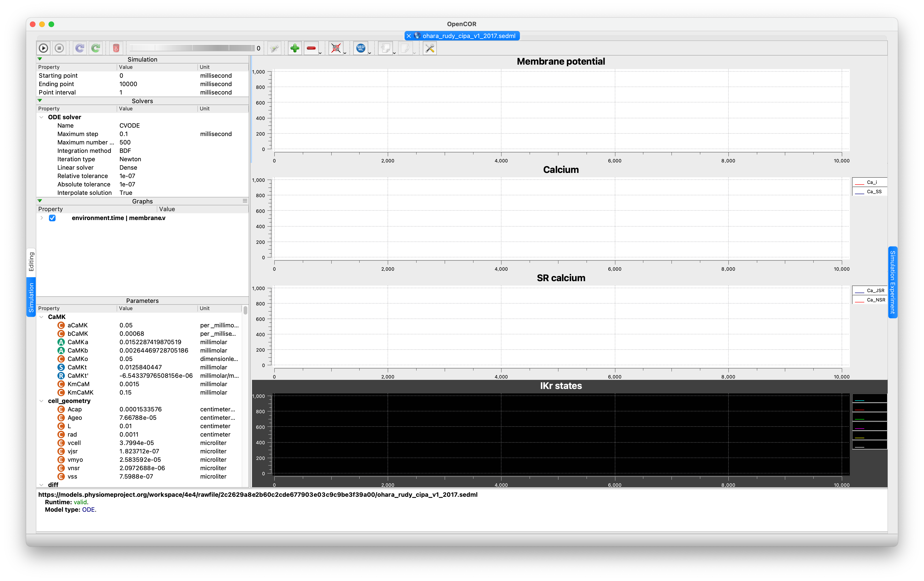Clear simulation data using the trash icon

tap(116, 48)
